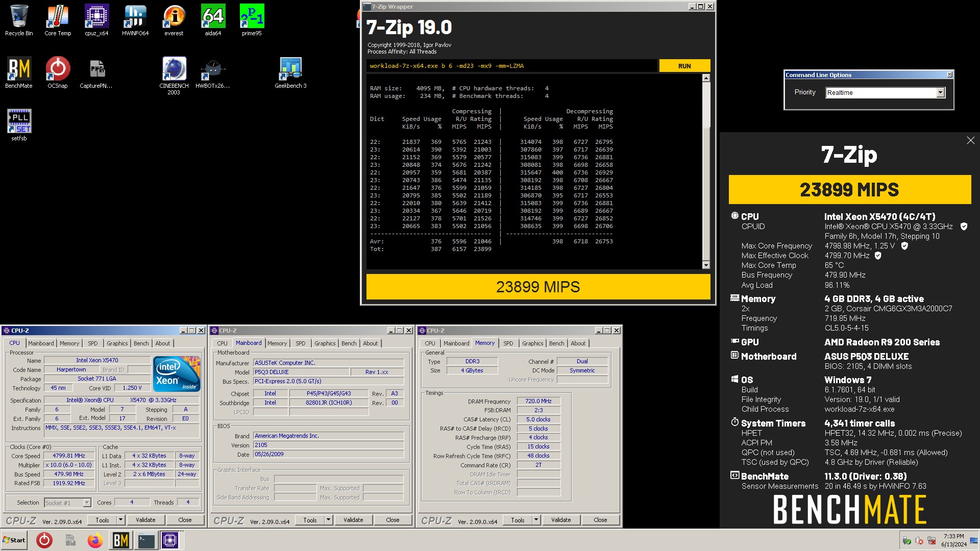Click the yellow 23899 MIPS BenchMate score
This screenshot has height=551, width=980.
coord(849,190)
